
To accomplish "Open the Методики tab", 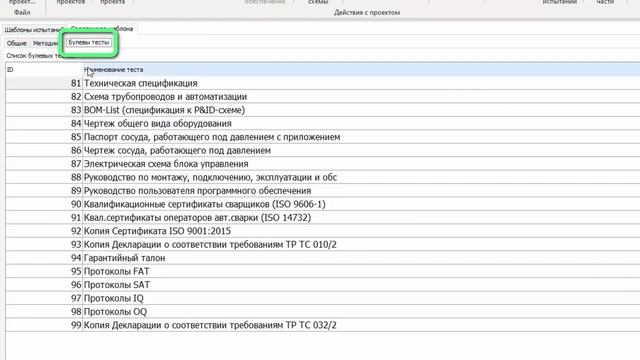I will coord(46,43).
